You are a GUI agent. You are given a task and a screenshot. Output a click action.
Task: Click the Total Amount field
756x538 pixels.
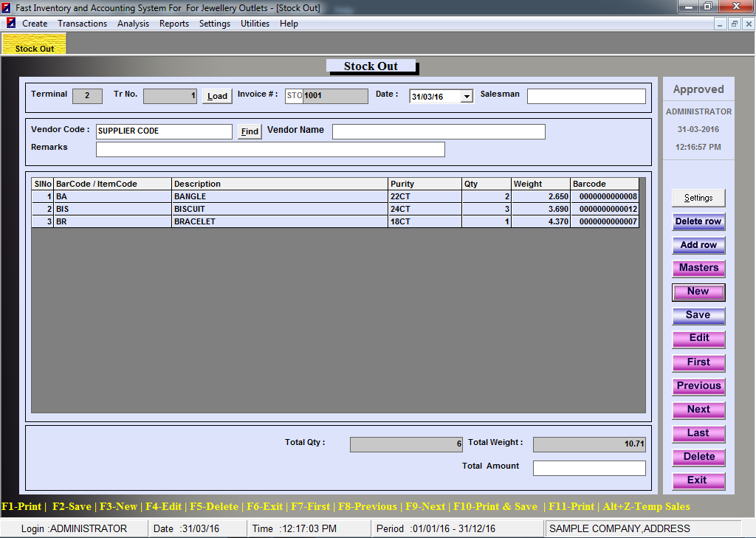click(589, 469)
